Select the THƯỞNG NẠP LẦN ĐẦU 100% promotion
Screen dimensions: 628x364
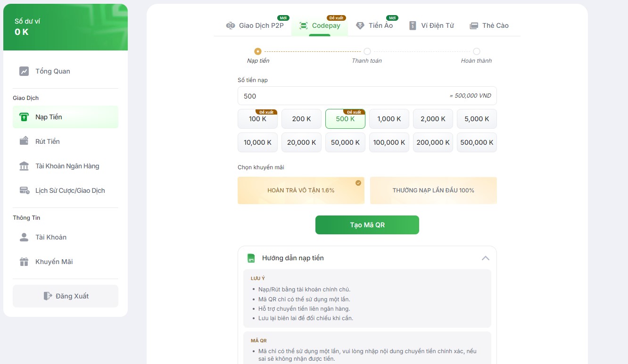[x=433, y=190]
